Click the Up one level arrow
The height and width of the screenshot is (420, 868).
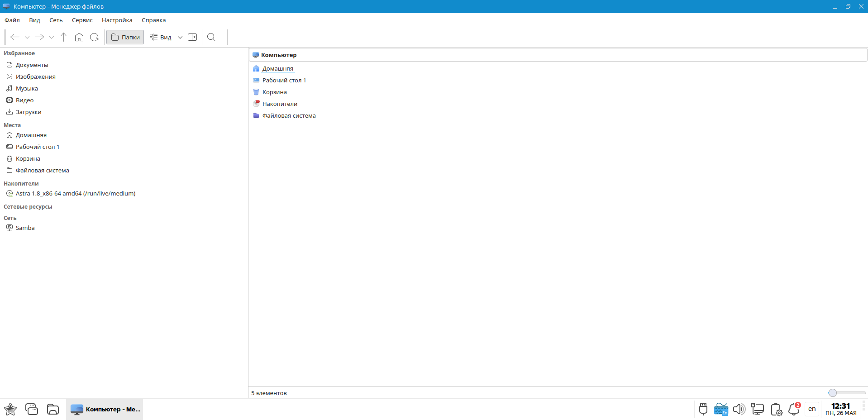(63, 37)
